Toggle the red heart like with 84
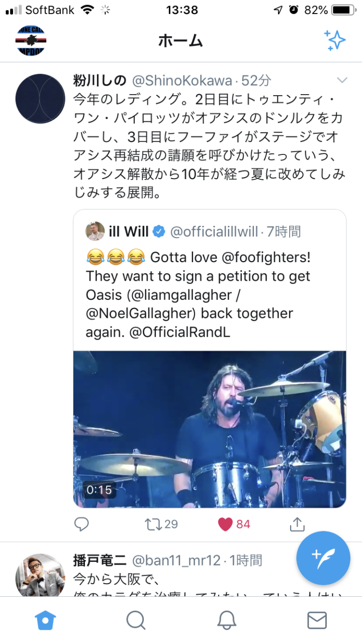Screen dimensions: 362x644 tap(234, 524)
